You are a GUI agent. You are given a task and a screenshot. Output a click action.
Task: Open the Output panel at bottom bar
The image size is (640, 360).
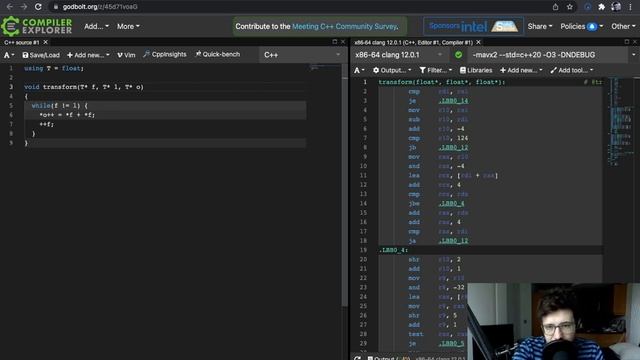(x=388, y=358)
